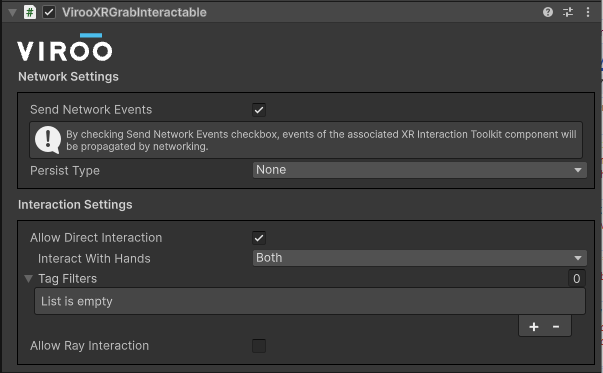Click the Persist Type label
This screenshot has width=603, height=373.
coord(65,170)
